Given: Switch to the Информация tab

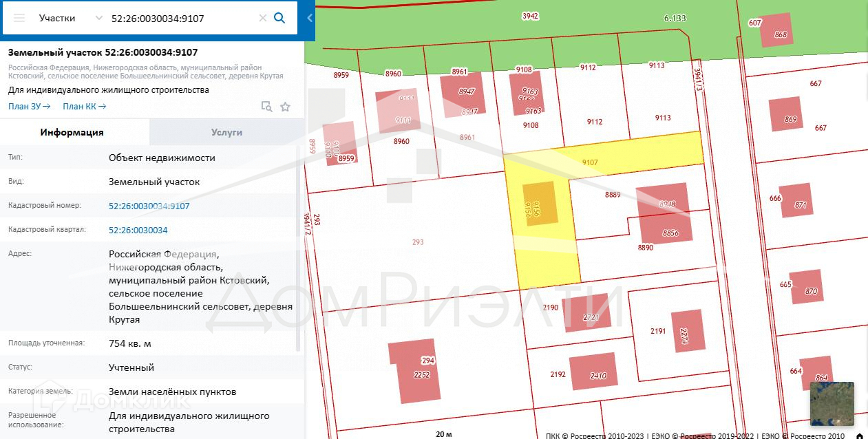Looking at the screenshot, I should point(72,132).
